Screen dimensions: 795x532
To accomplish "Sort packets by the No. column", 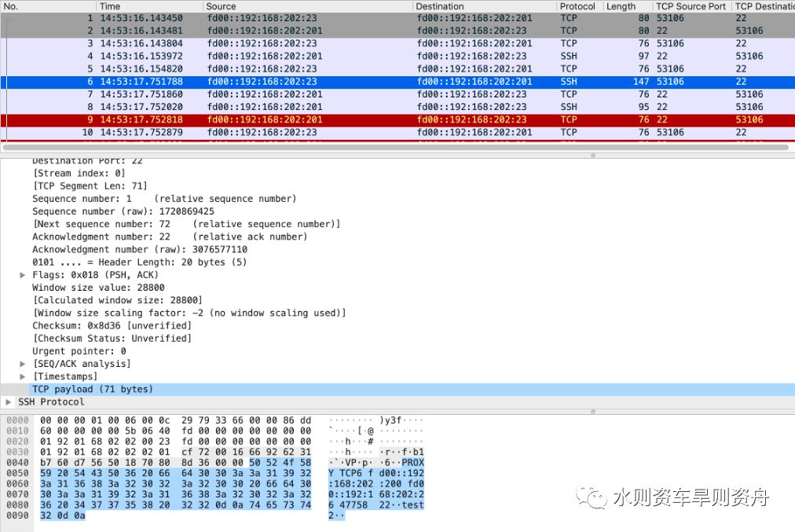I will click(x=48, y=6).
